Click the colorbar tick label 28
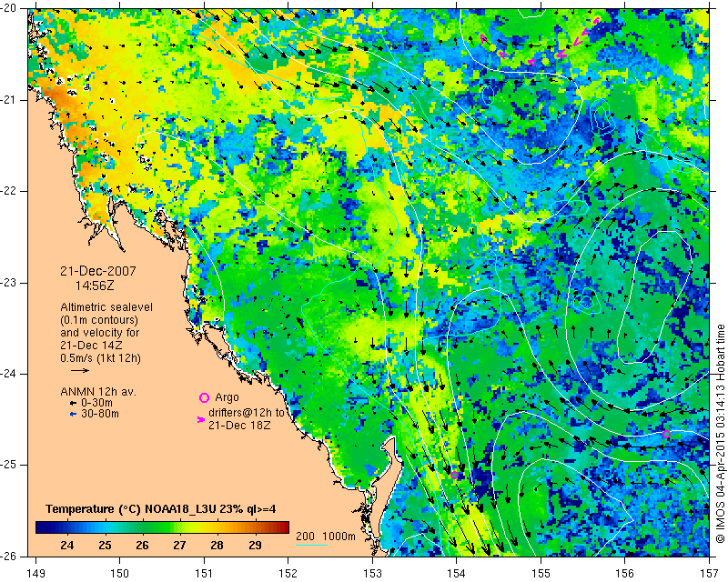The width and height of the screenshot is (728, 582). point(217,545)
